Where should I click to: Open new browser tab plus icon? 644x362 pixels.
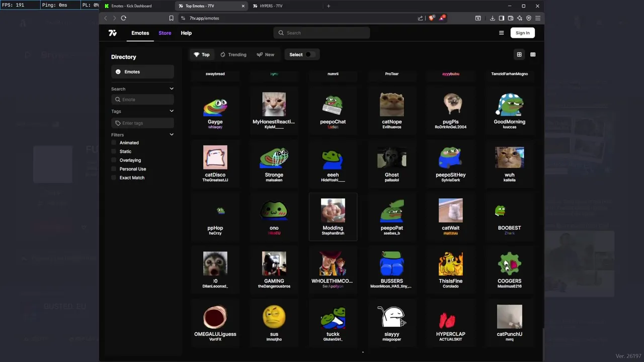329,6
